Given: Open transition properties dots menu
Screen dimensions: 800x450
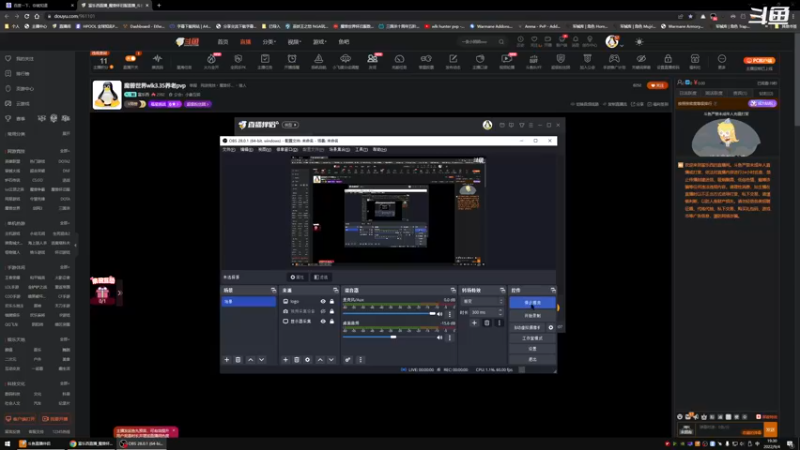Looking at the screenshot, I should tap(499, 323).
